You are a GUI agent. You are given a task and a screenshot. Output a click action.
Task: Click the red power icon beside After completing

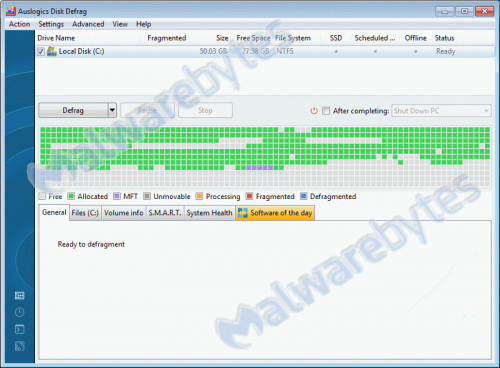[314, 111]
